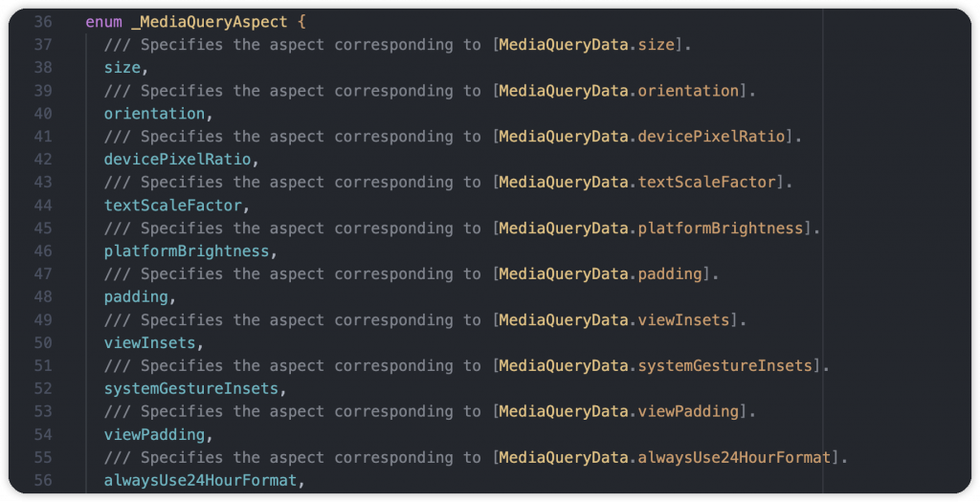This screenshot has width=980, height=502.
Task: Click the platformBrightness enum value
Action: 187,251
